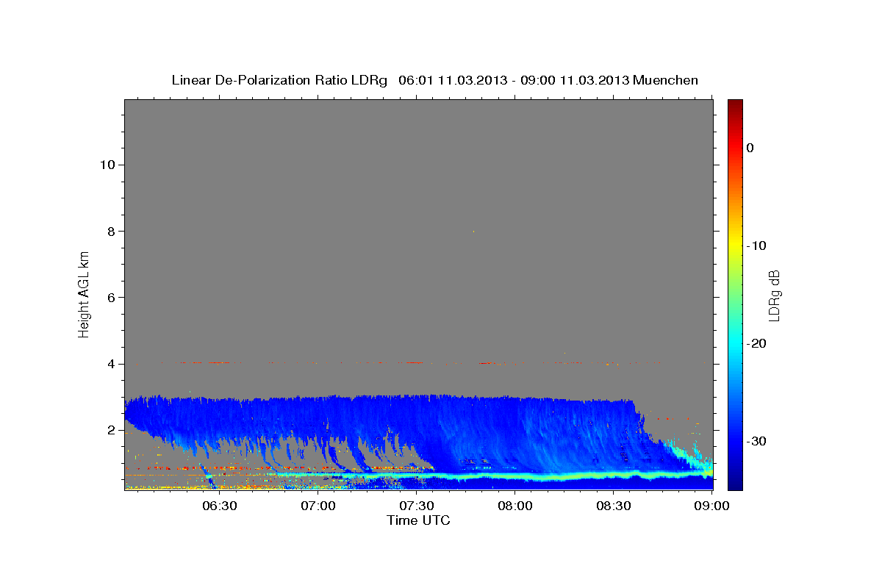Click the red speckle at 4 km height
Screen dimensions: 882x588
pos(484,362)
